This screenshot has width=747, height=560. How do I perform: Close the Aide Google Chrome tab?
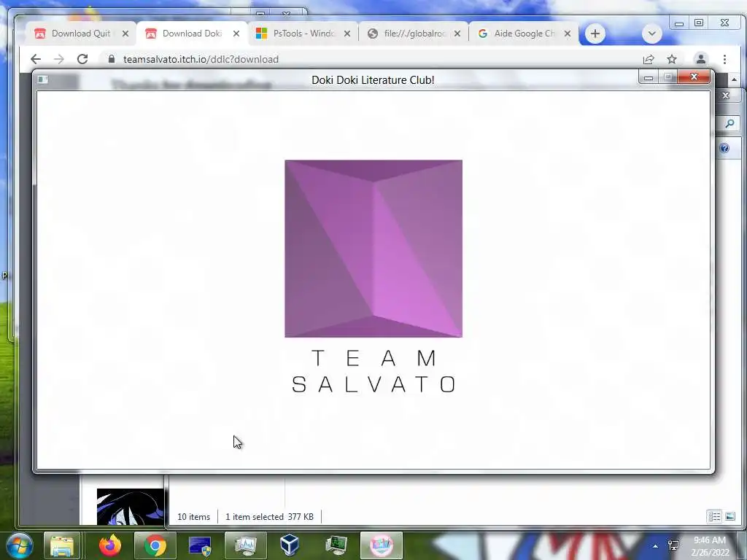coord(568,34)
